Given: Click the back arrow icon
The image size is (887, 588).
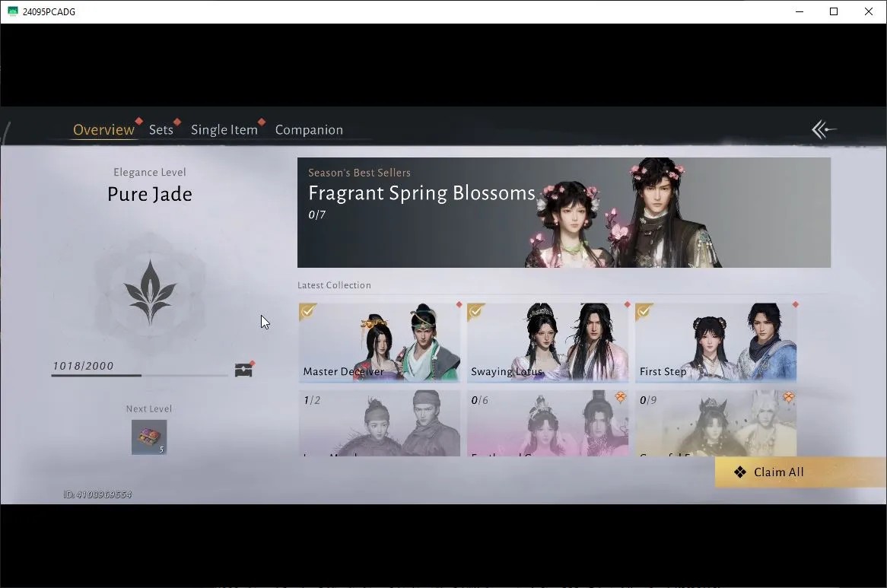Looking at the screenshot, I should (824, 129).
